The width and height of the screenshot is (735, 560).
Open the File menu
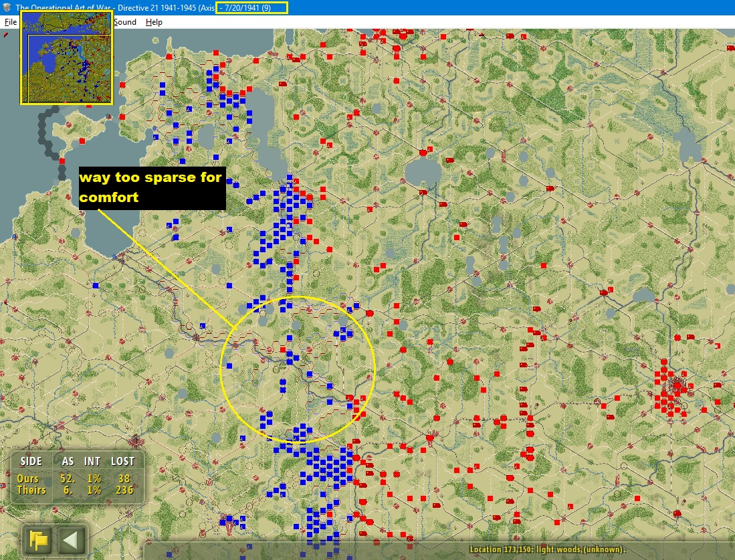tap(10, 22)
